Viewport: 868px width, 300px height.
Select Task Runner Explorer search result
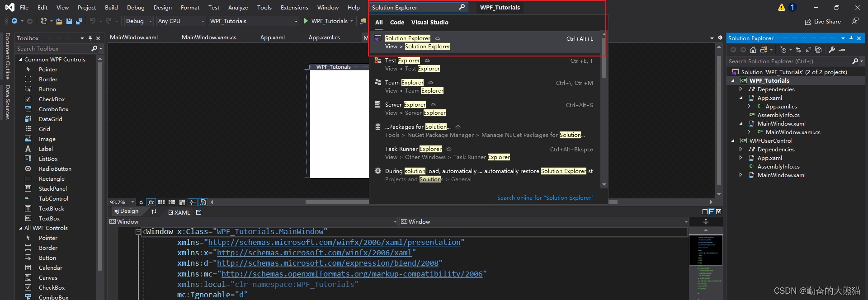click(486, 153)
